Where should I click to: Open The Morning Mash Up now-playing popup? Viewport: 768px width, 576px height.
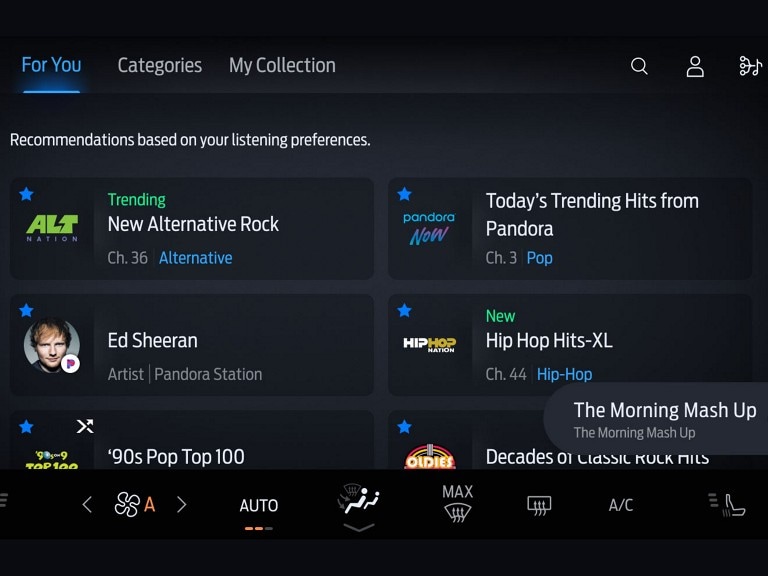(656, 419)
